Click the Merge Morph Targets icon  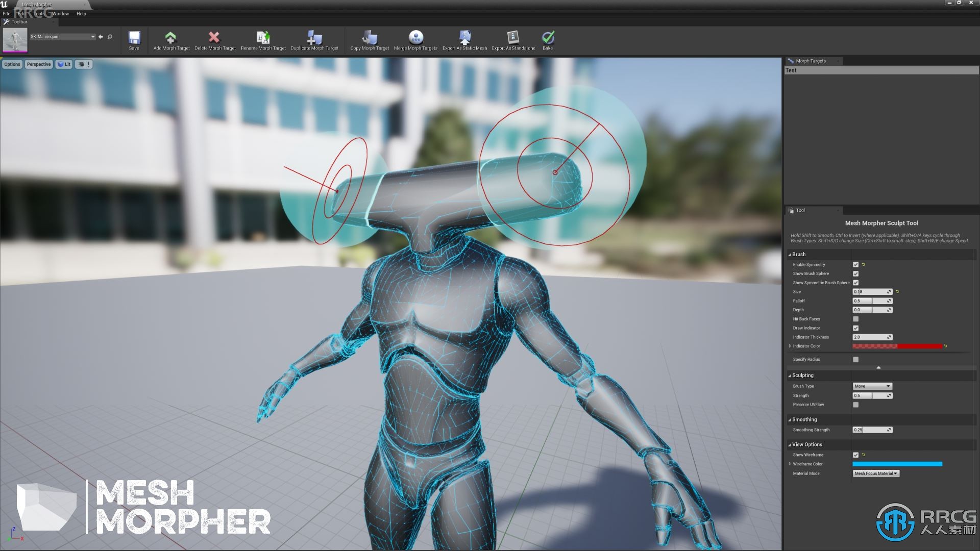pyautogui.click(x=415, y=37)
